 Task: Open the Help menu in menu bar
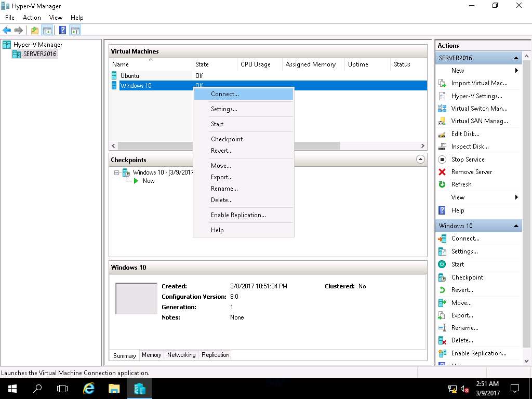pos(77,18)
